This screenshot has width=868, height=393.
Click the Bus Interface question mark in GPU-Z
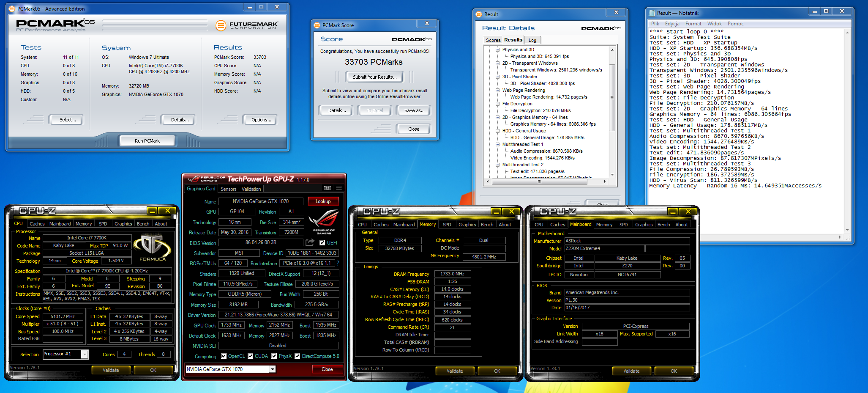coord(338,263)
